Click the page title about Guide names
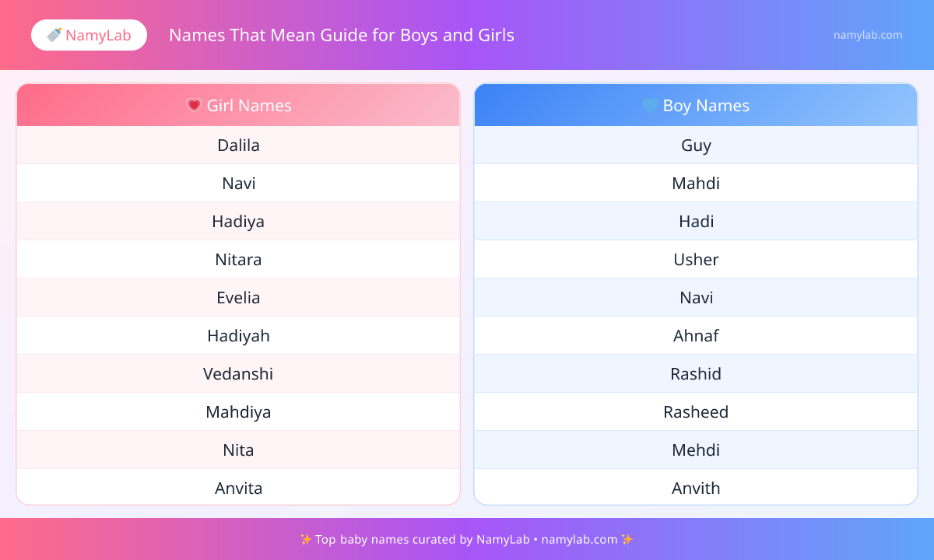 pyautogui.click(x=342, y=35)
